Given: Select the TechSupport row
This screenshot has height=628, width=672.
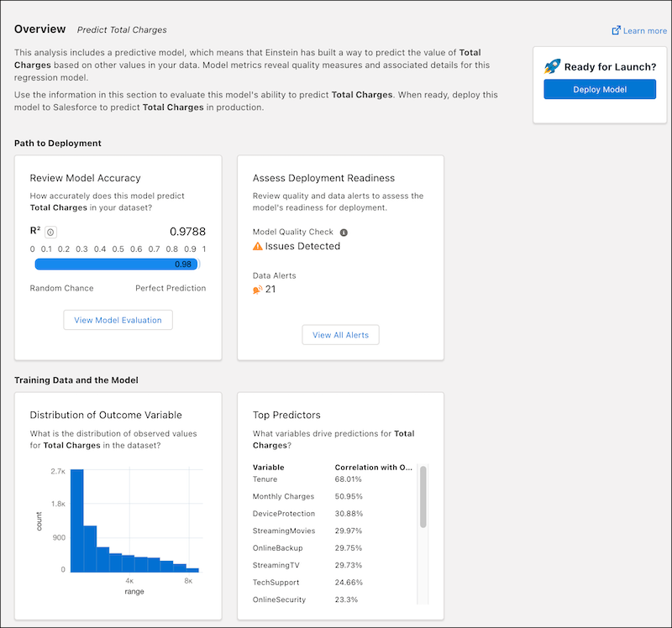Looking at the screenshot, I should coord(333,582).
